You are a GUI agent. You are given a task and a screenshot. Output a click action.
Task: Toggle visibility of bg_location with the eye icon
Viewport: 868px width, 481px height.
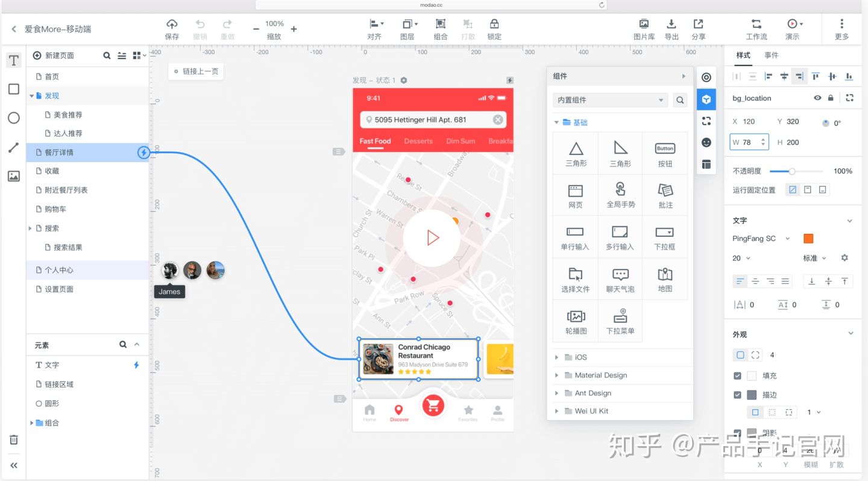(x=817, y=98)
